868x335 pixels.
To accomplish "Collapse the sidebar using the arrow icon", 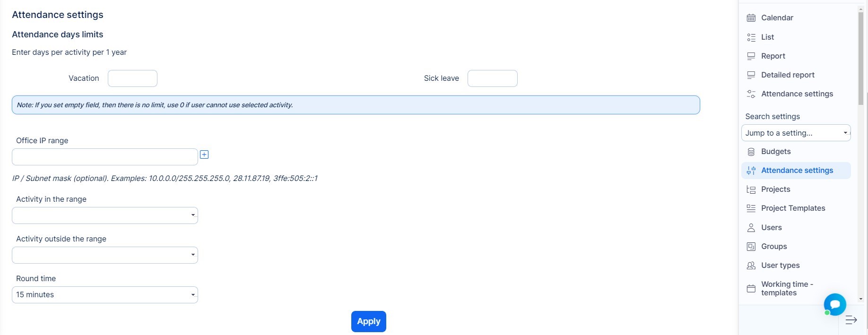I will pos(851,320).
